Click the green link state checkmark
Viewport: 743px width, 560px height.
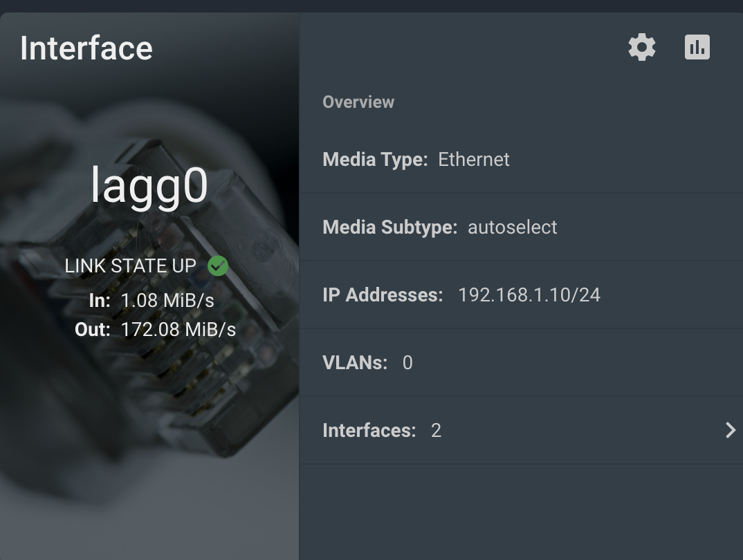(x=218, y=265)
